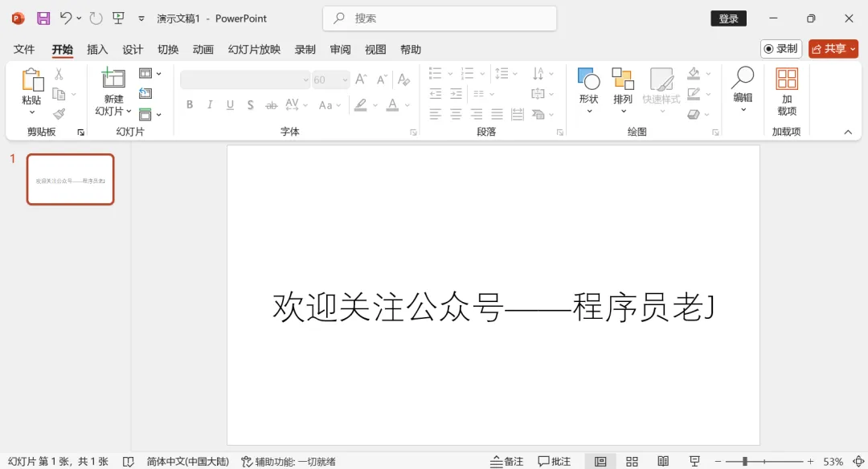
Task: Select the Format Painter brush
Action: click(59, 114)
